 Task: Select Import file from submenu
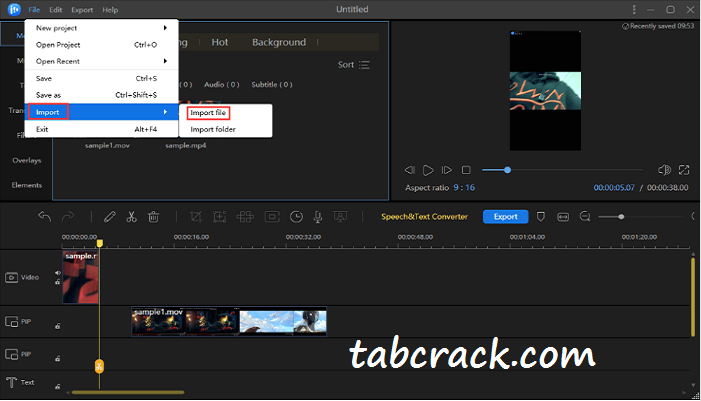pos(208,113)
